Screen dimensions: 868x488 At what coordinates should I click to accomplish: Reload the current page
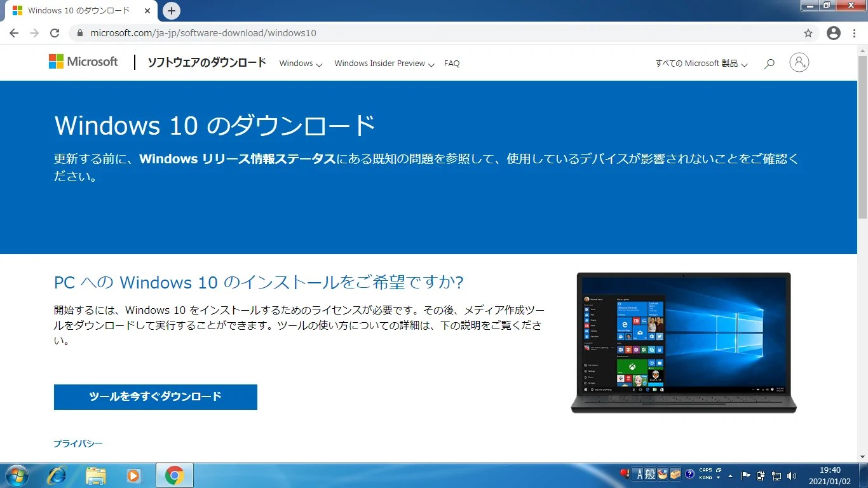click(x=55, y=33)
